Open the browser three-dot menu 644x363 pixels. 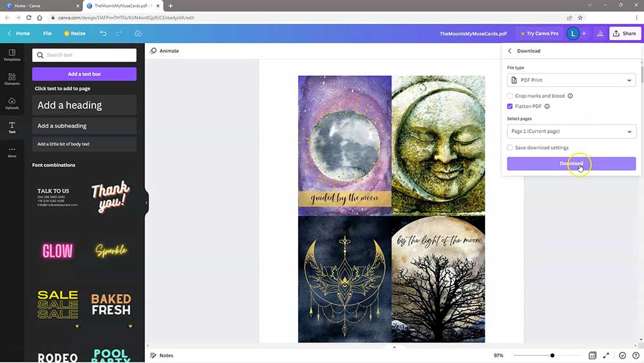click(x=637, y=17)
